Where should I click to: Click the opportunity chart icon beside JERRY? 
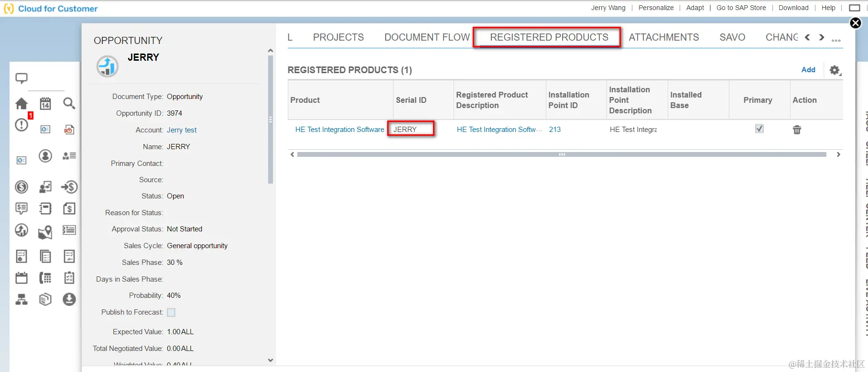coord(108,66)
